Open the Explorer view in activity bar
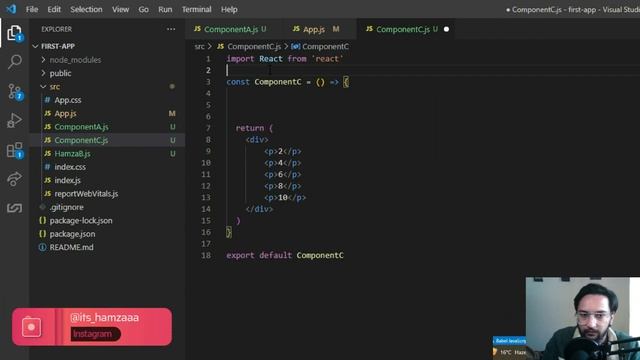This screenshot has height=360, width=640. pos(14,33)
